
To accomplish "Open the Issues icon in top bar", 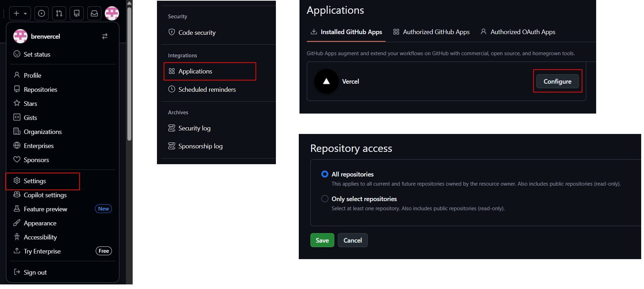I will [x=42, y=13].
